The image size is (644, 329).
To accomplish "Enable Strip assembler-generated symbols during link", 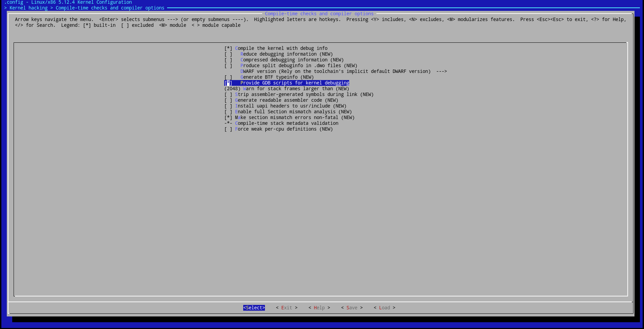I will coord(228,94).
